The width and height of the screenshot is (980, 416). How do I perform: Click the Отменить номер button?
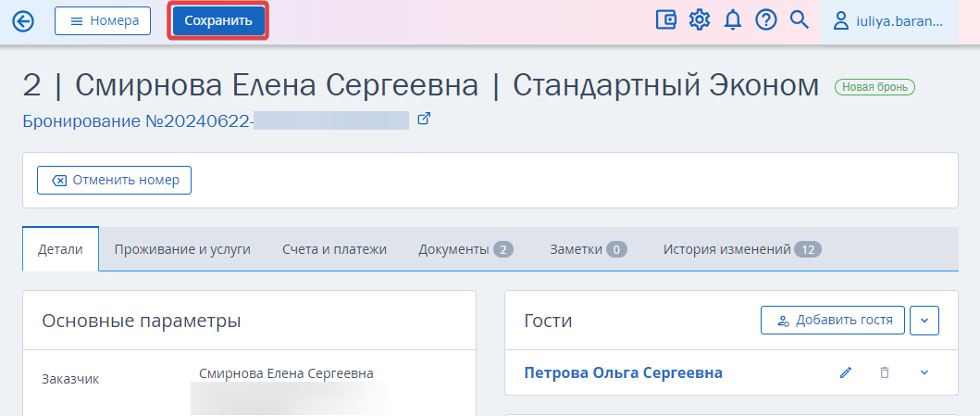tap(115, 180)
